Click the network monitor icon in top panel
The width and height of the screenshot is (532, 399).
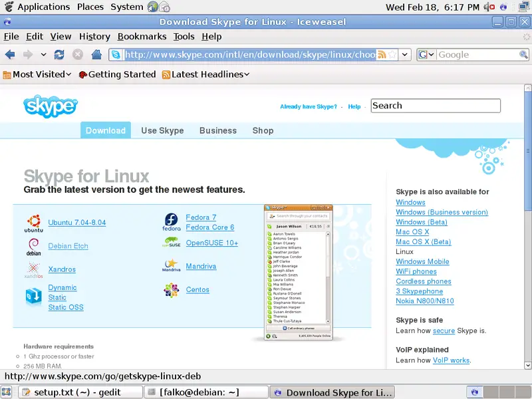(x=524, y=7)
